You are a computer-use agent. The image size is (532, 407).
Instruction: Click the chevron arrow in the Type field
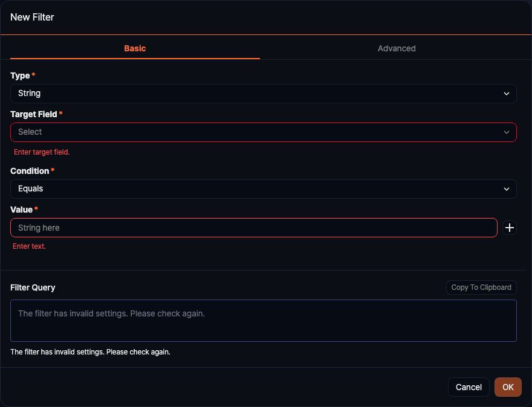507,94
